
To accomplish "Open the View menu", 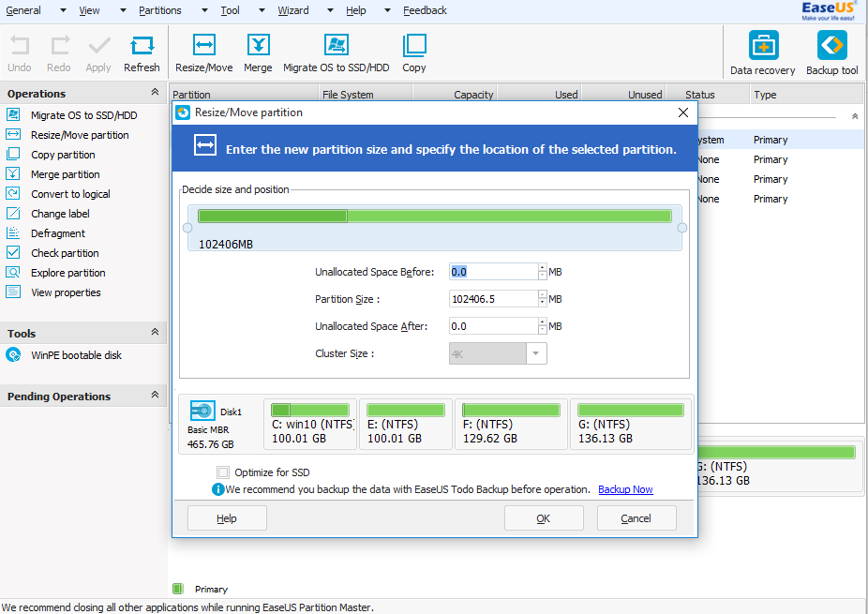I will (89, 10).
